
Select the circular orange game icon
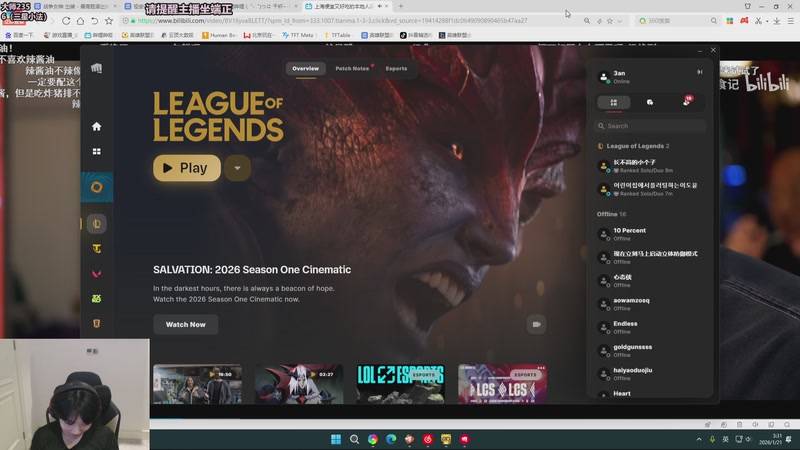pos(96,187)
